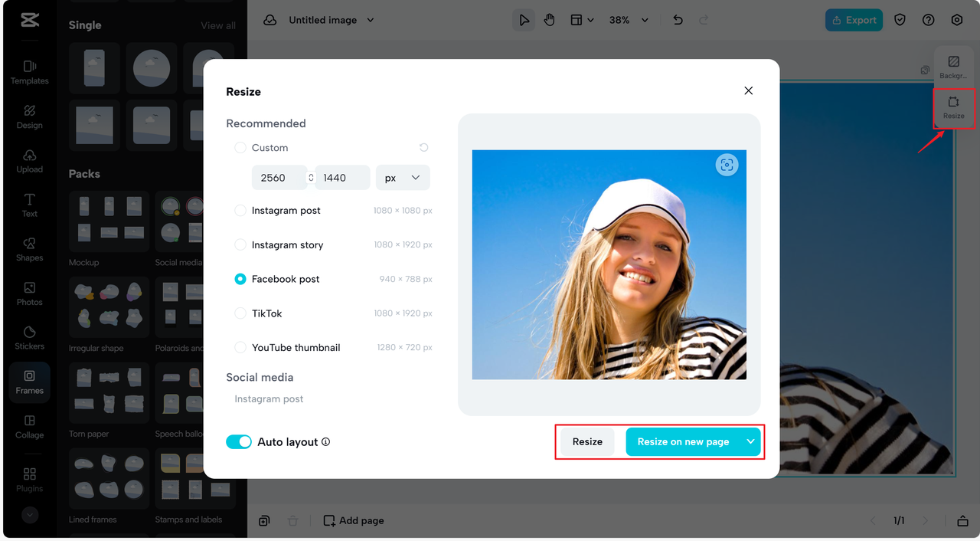The width and height of the screenshot is (980, 541).
Task: Select the Mockup frame pack thumbnail
Action: (x=109, y=221)
